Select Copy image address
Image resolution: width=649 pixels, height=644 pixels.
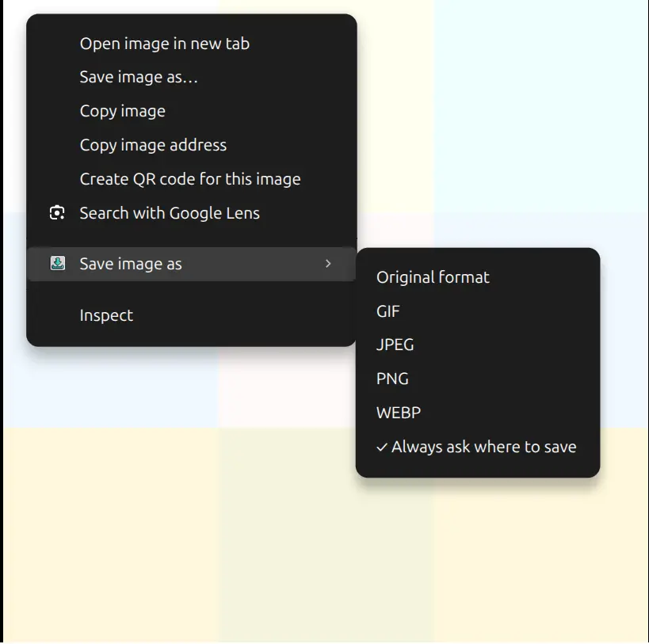click(153, 145)
